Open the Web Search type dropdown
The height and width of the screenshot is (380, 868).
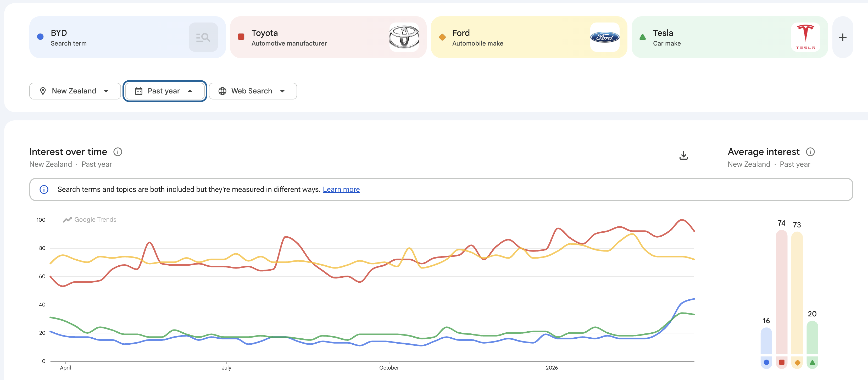252,91
